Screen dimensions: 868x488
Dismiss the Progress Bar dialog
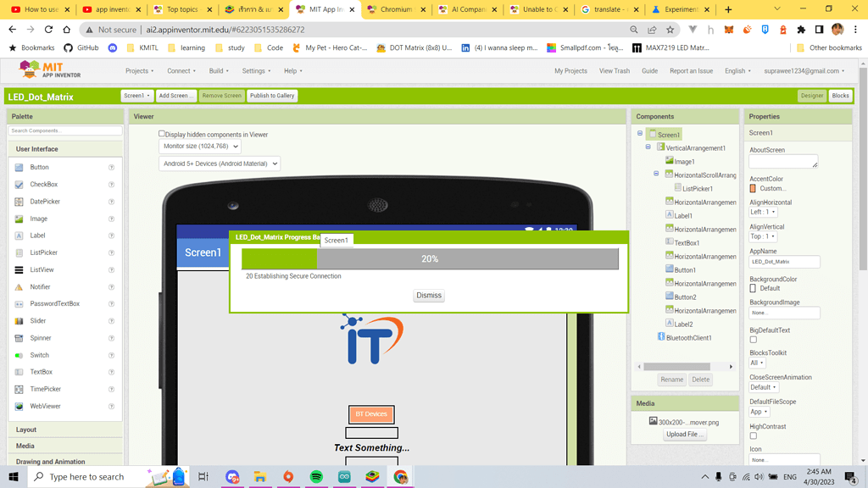click(x=428, y=295)
